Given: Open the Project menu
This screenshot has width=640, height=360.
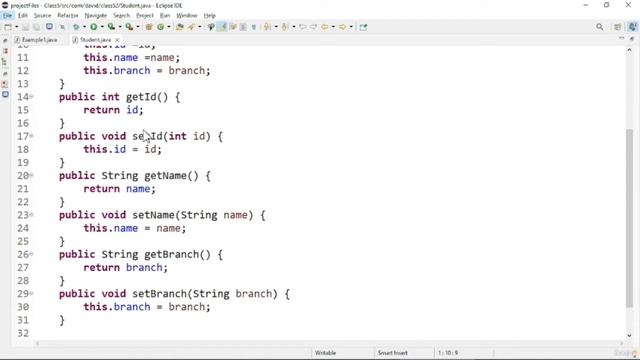Looking at the screenshot, I should [x=145, y=16].
